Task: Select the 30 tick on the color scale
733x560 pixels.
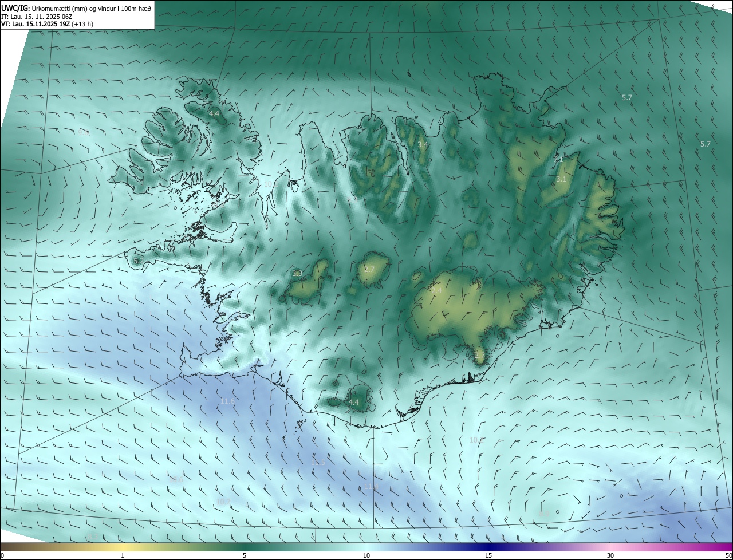Action: pyautogui.click(x=610, y=555)
